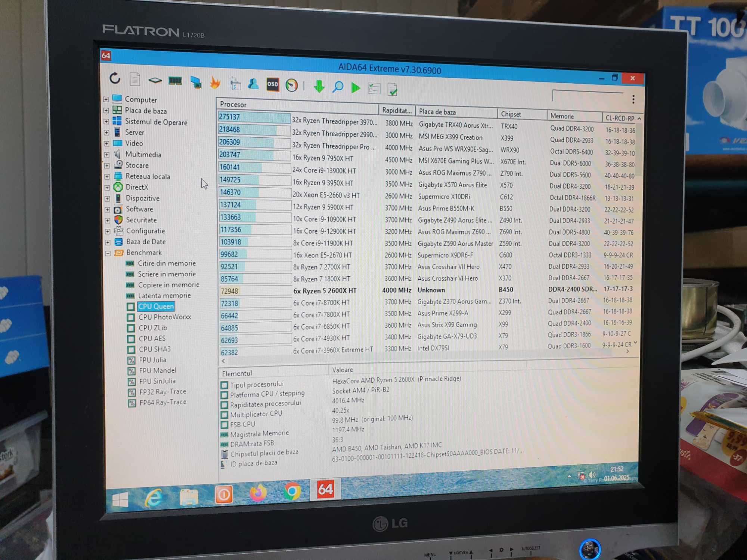Click the orange power app taskbar icon
The width and height of the screenshot is (747, 560).
pyautogui.click(x=224, y=495)
